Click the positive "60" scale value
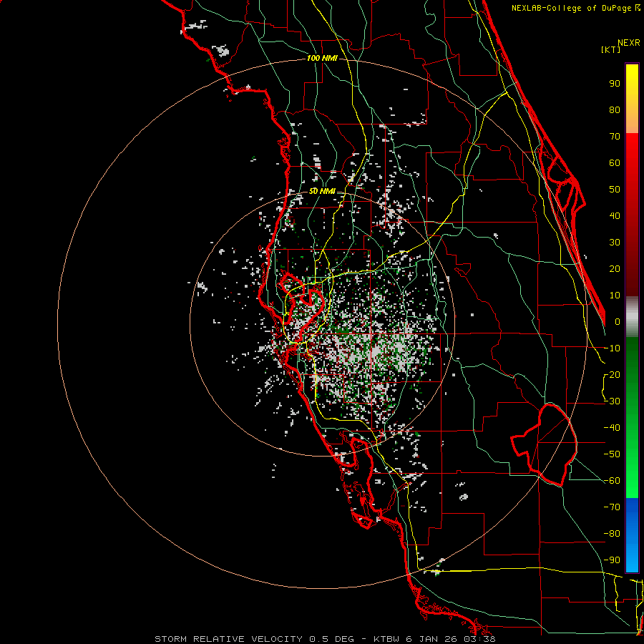Viewport: 644px width, 644px height. pos(615,163)
